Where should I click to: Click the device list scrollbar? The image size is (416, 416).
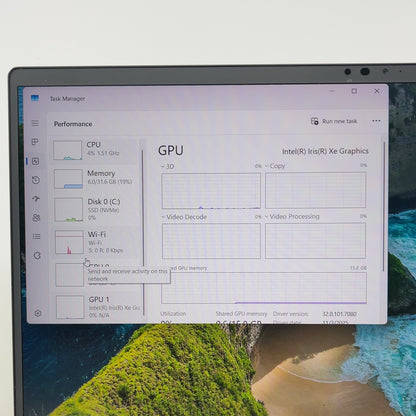(143, 232)
